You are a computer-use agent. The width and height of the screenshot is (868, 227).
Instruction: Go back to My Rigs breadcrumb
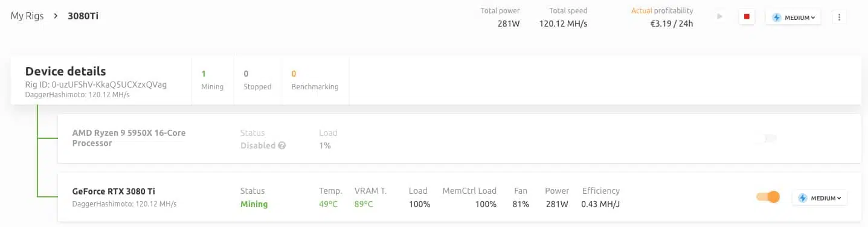pyautogui.click(x=27, y=16)
